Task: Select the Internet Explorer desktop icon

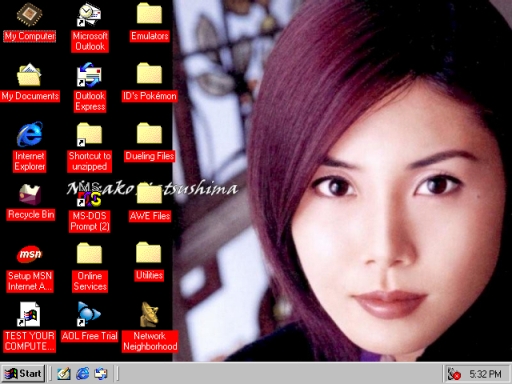Action: pos(30,134)
